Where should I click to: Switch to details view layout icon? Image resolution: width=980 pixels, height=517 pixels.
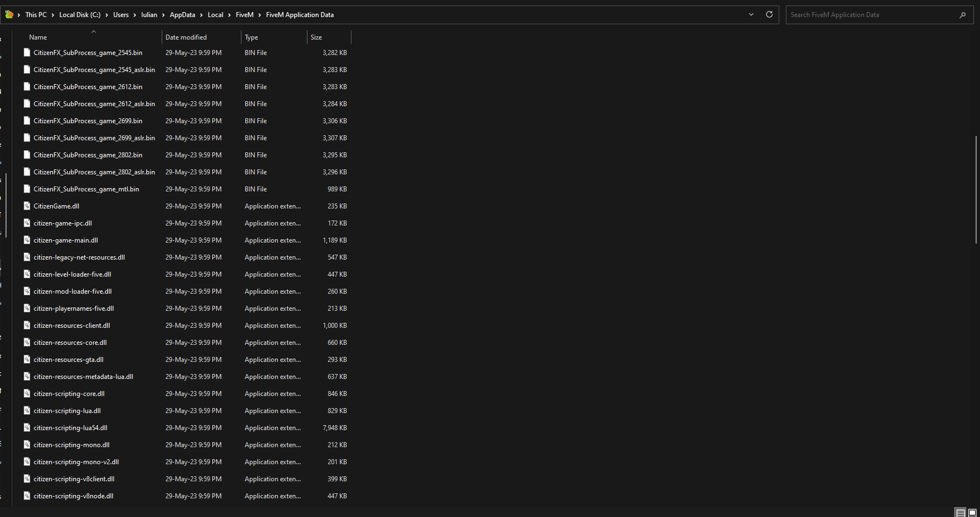click(x=961, y=513)
